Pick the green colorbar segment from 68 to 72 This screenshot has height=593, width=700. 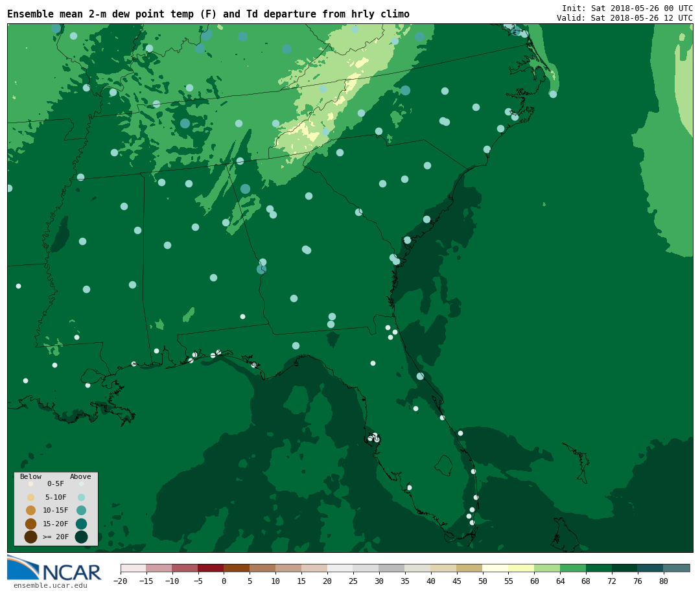tap(599, 568)
